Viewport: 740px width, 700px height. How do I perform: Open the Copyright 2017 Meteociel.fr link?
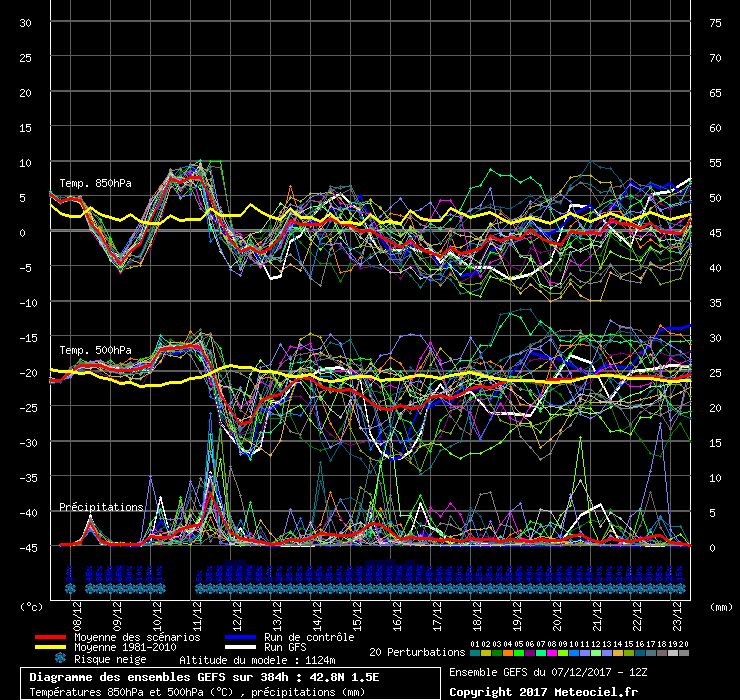pos(543,692)
